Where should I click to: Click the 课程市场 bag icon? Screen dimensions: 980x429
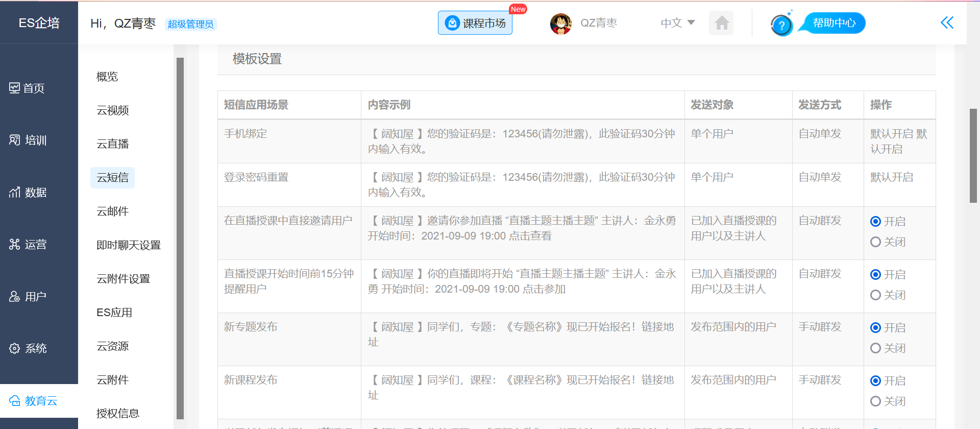452,23
